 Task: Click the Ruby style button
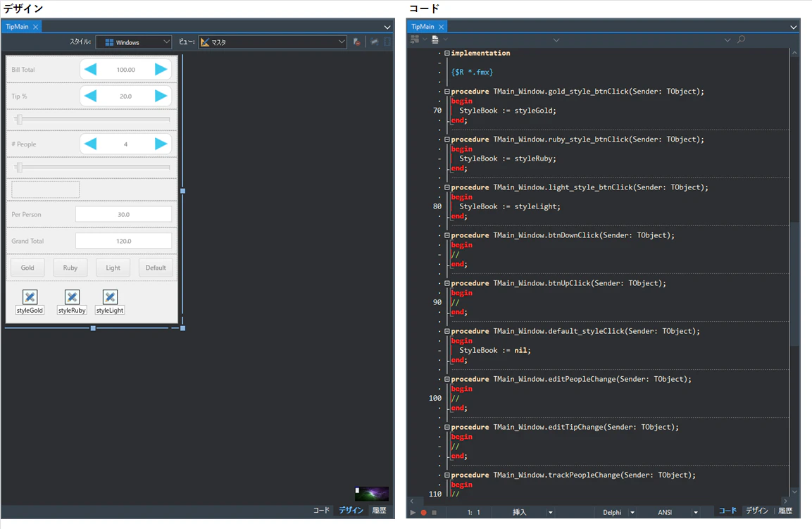70,268
